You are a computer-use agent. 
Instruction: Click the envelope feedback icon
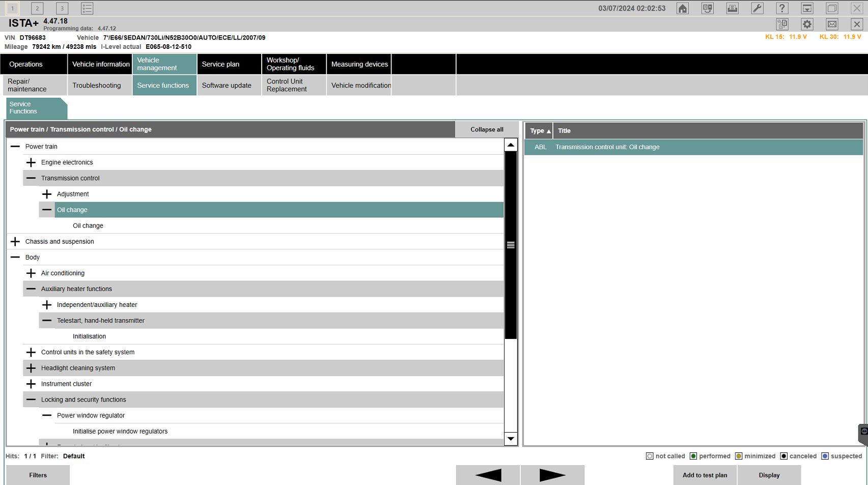click(x=832, y=24)
